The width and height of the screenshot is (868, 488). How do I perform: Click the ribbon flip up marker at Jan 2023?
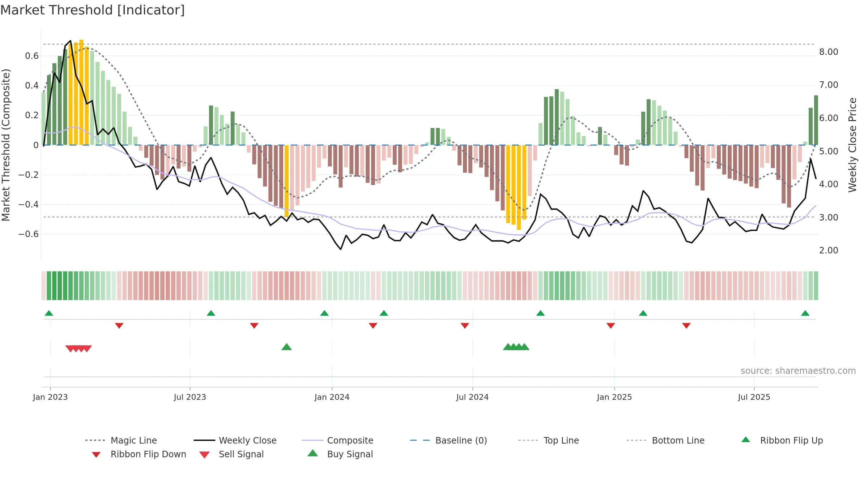tap(49, 313)
